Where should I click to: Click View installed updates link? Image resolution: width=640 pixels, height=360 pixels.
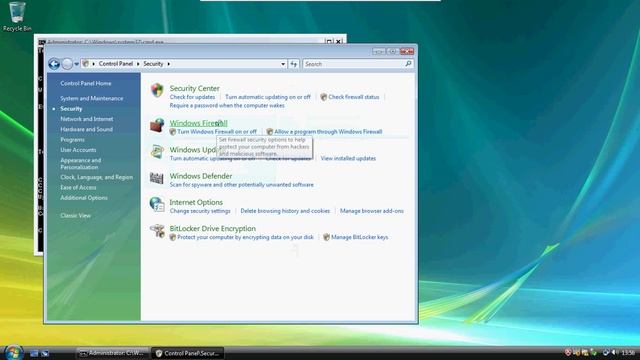(x=348, y=158)
